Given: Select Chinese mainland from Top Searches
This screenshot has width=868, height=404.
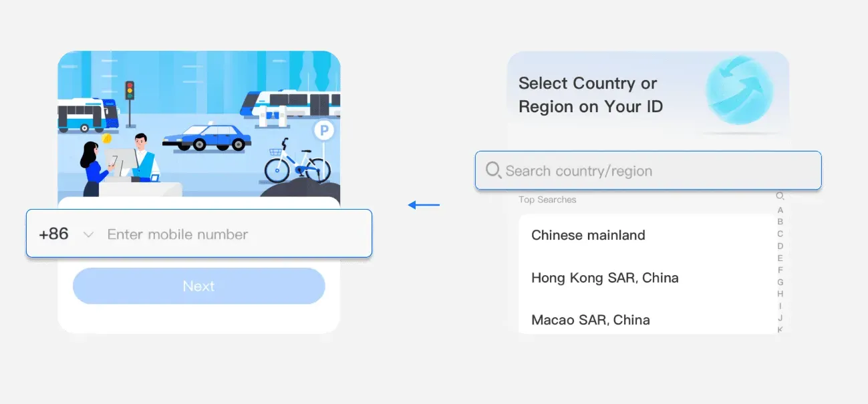Looking at the screenshot, I should 588,235.
